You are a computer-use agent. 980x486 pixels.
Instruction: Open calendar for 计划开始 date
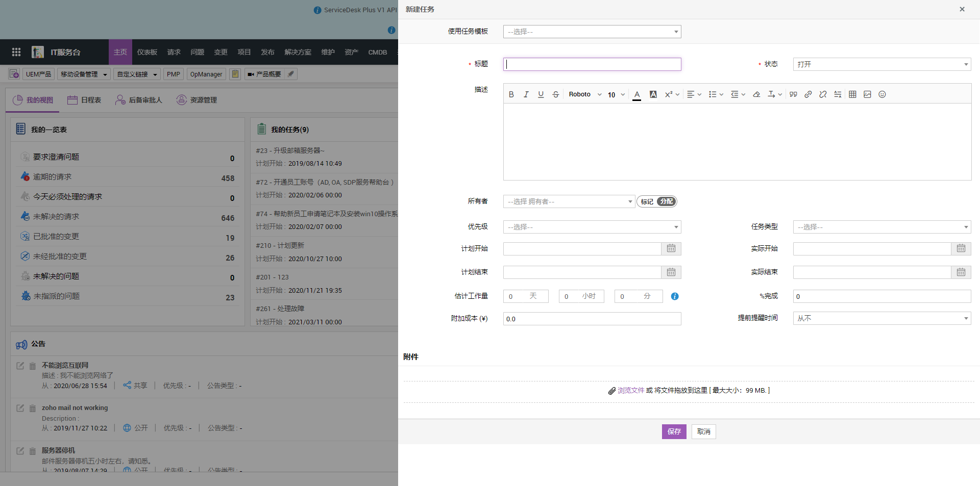click(671, 248)
